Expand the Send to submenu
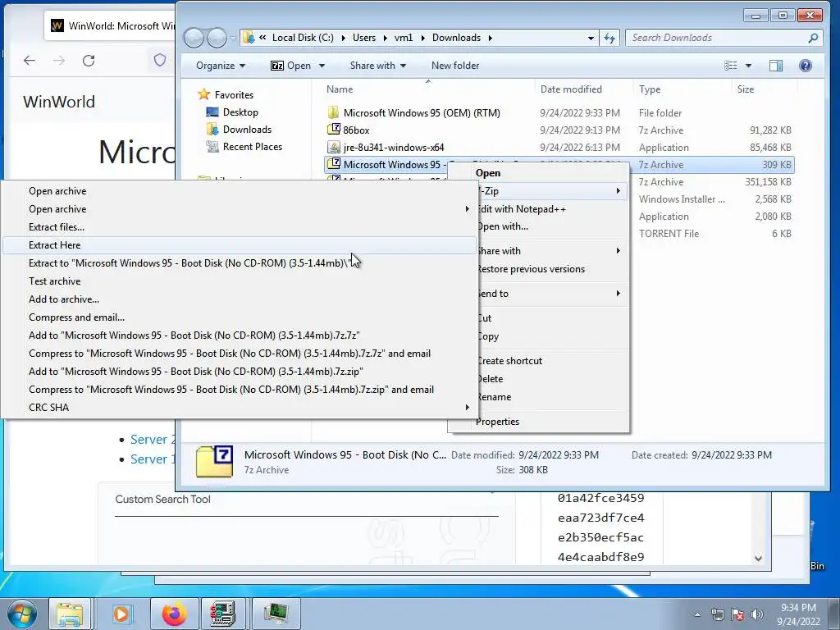Image resolution: width=840 pixels, height=630 pixels. pos(552,294)
